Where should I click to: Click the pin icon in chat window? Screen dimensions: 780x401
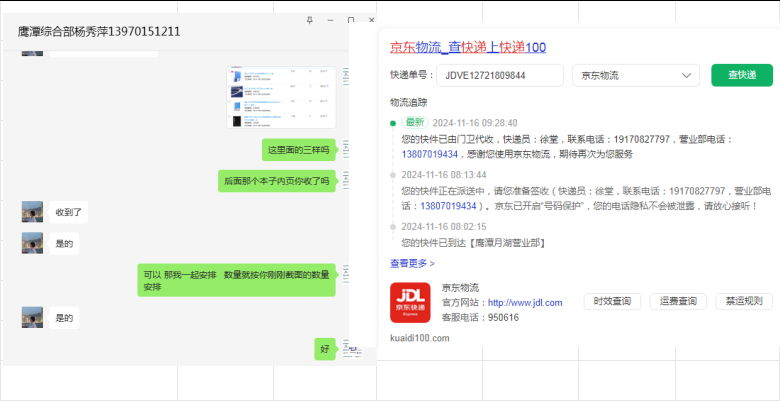tap(309, 20)
